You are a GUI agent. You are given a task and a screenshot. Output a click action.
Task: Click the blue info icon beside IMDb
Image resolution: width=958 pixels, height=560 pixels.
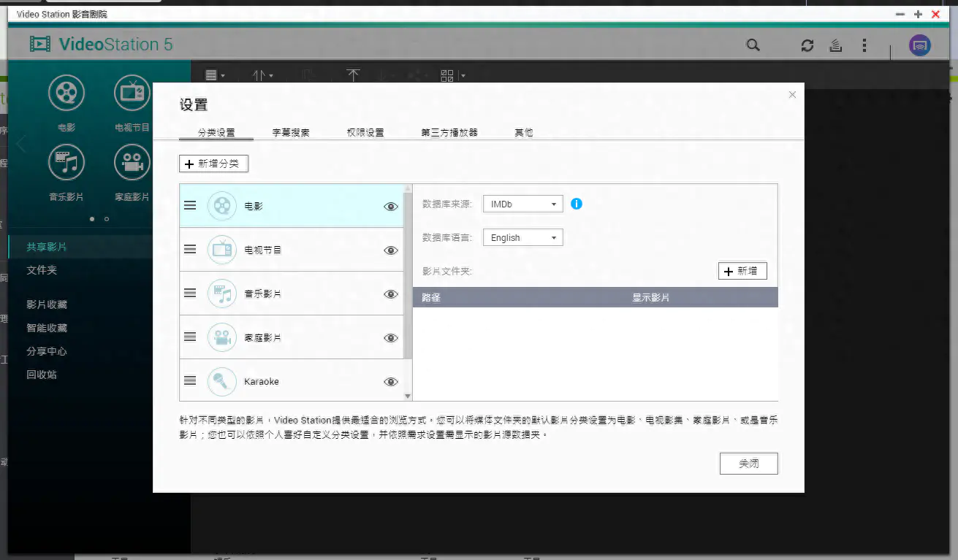click(x=577, y=204)
